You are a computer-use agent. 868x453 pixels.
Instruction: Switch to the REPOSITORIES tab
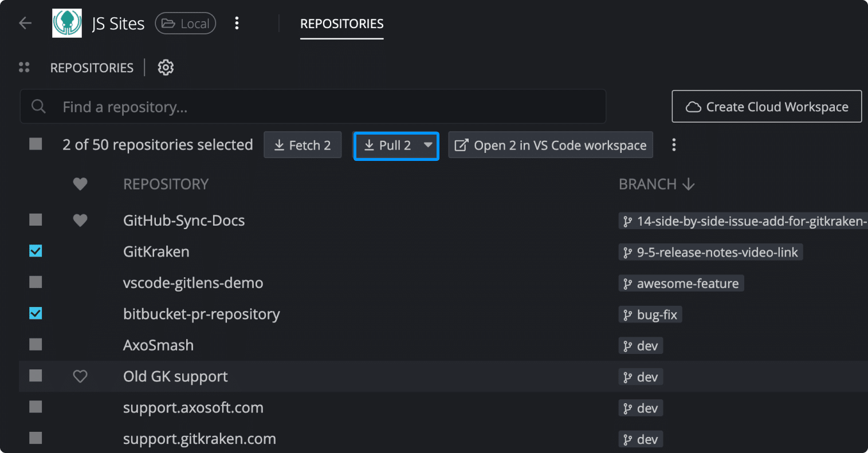(x=341, y=24)
